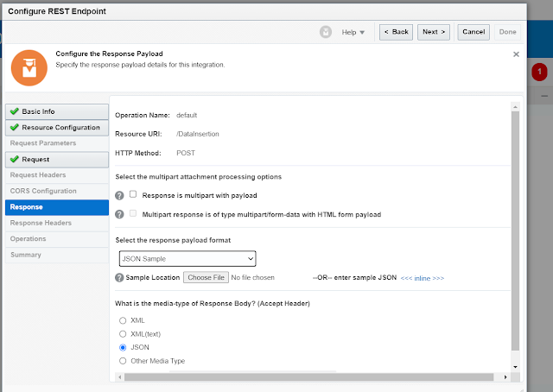Screen dimensions: 553x392
Task: Click the help icon beside multipart payload option
Action: click(x=119, y=195)
